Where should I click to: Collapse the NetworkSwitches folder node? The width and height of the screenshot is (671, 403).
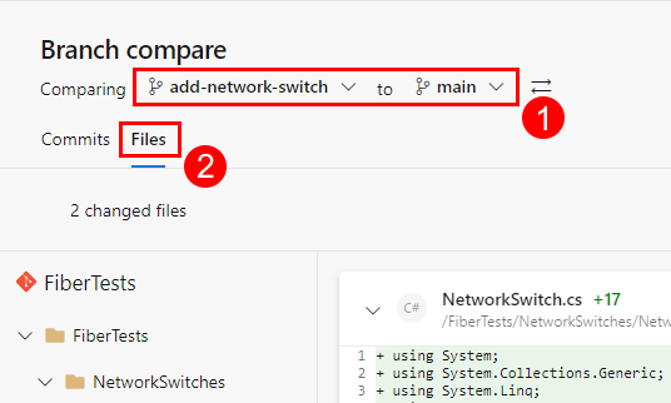click(x=45, y=382)
